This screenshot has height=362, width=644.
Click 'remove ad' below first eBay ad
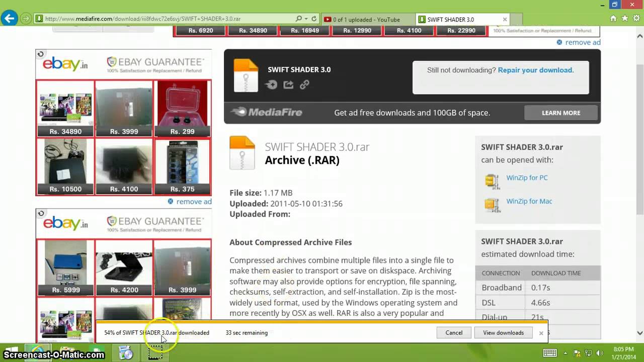[x=194, y=202]
